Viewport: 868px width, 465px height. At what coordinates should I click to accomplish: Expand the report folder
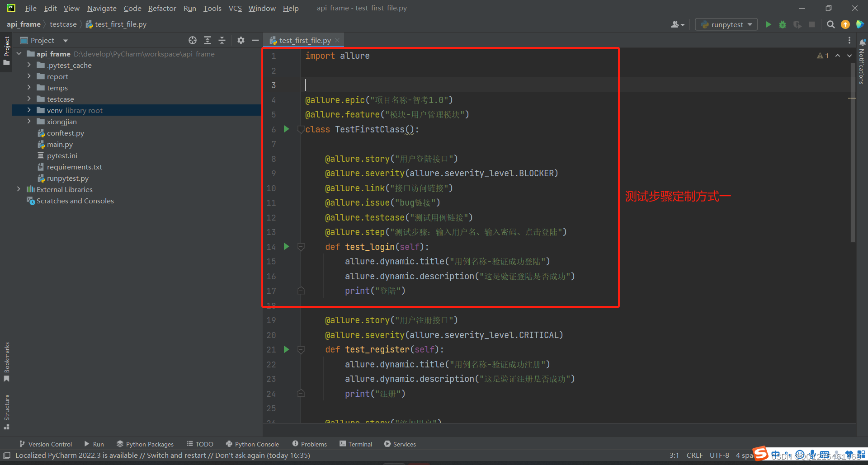click(x=29, y=76)
